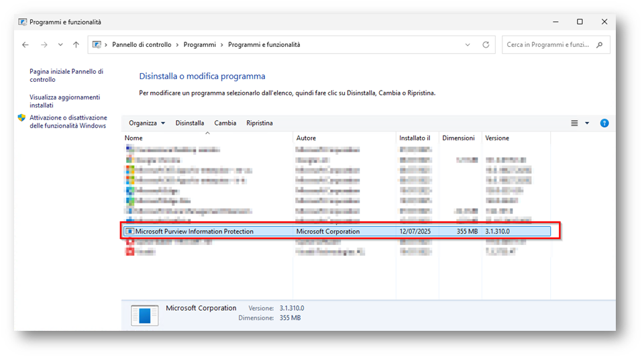Click program icon in the details pane
Image resolution: width=644 pixels, height=359 pixels.
(x=145, y=315)
